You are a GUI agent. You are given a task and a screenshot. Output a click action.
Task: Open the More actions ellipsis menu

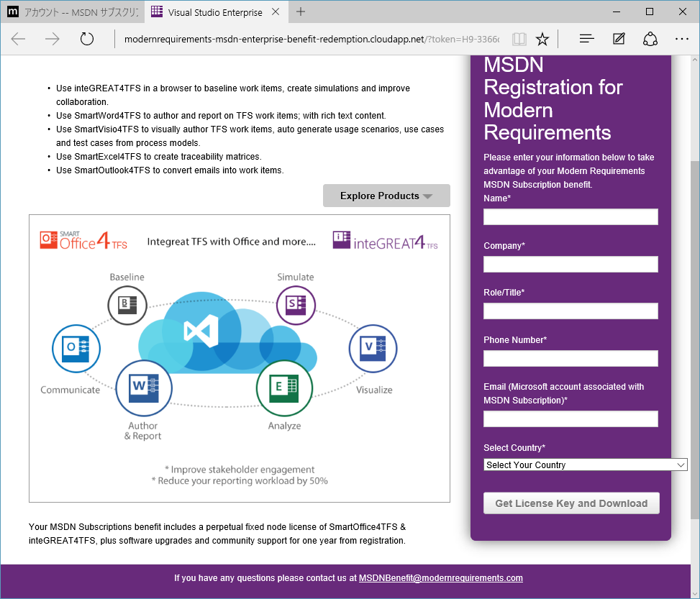click(x=682, y=40)
